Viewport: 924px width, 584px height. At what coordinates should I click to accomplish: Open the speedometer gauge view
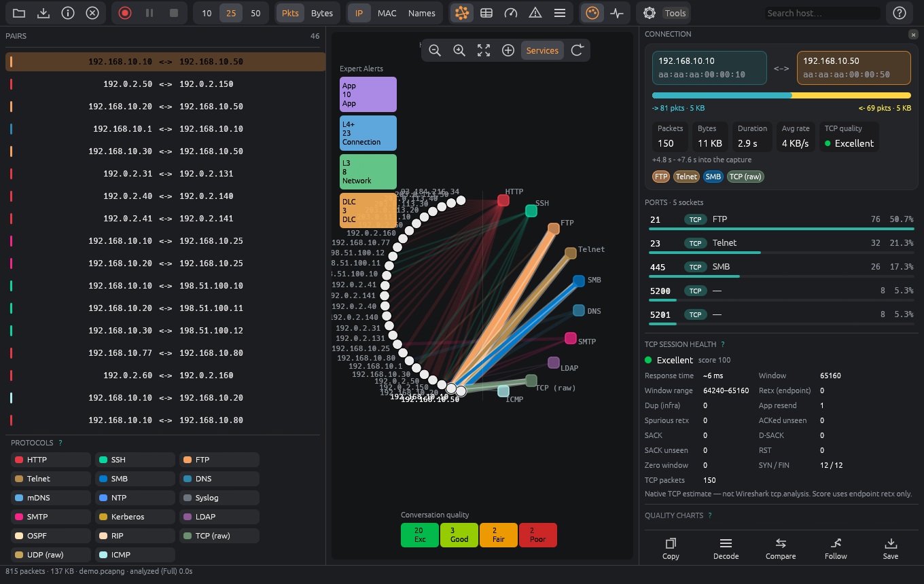point(511,13)
